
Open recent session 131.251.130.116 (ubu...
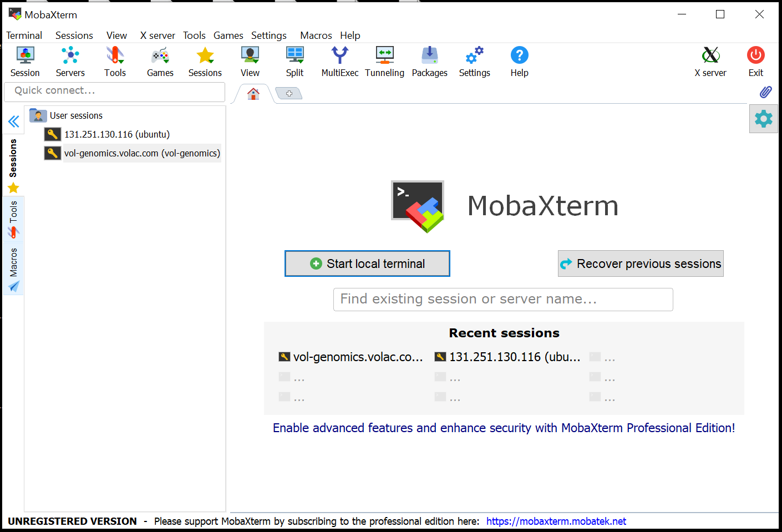507,357
